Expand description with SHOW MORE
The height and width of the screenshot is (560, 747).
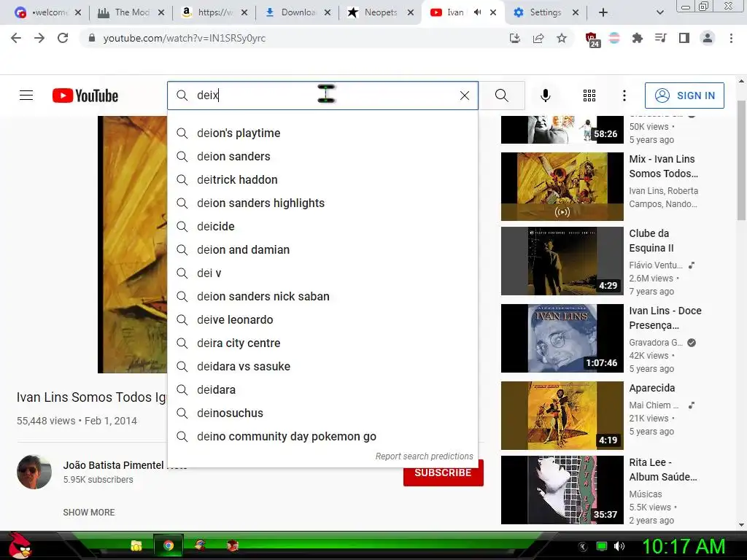(x=89, y=513)
